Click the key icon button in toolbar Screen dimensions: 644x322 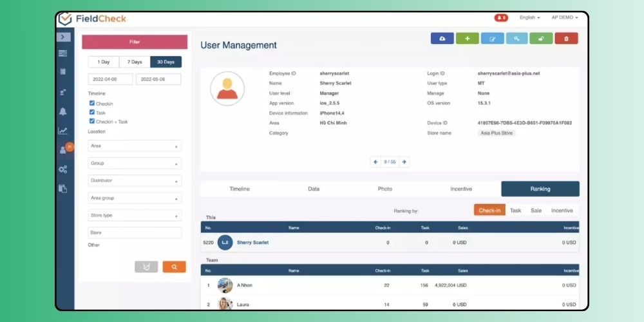click(x=516, y=39)
